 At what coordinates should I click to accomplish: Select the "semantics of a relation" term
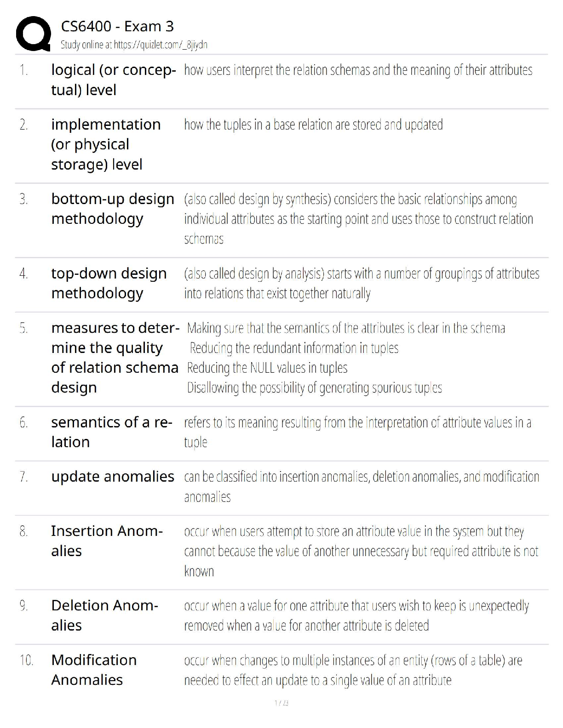tap(111, 432)
